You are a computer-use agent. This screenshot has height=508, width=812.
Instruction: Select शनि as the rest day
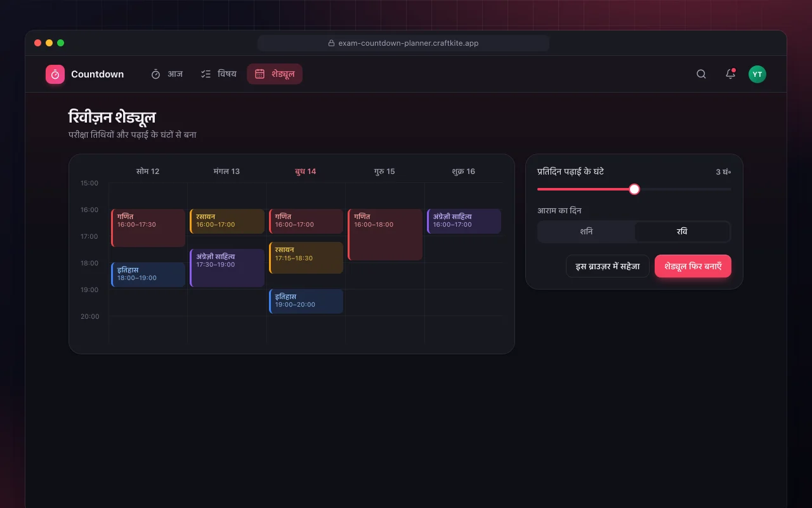click(586, 232)
